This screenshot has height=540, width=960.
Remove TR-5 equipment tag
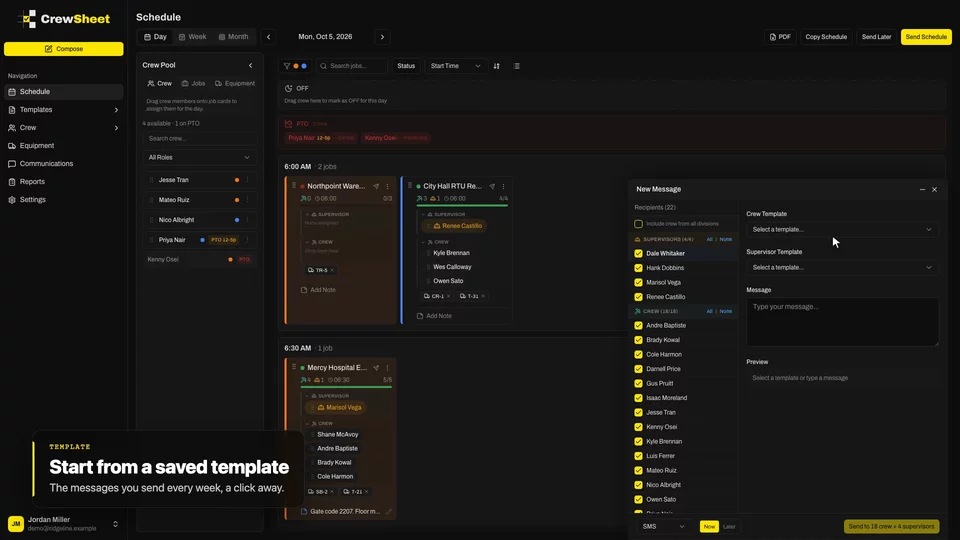click(x=332, y=270)
